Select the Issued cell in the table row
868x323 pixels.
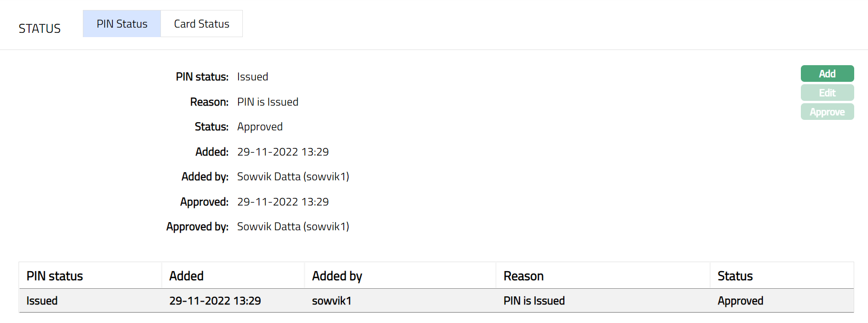tap(42, 301)
